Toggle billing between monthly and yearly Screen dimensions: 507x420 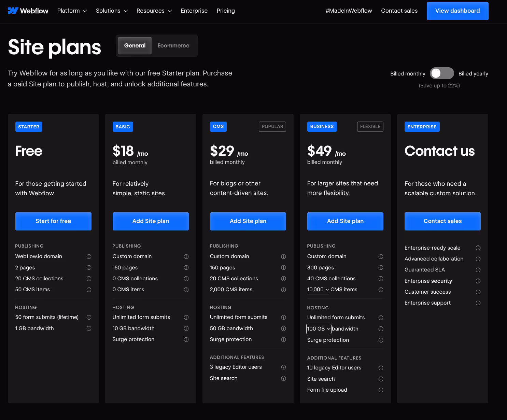coord(442,73)
